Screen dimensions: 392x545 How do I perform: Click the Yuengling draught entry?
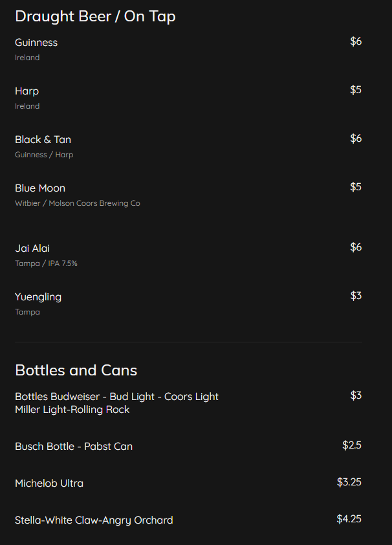pos(38,297)
